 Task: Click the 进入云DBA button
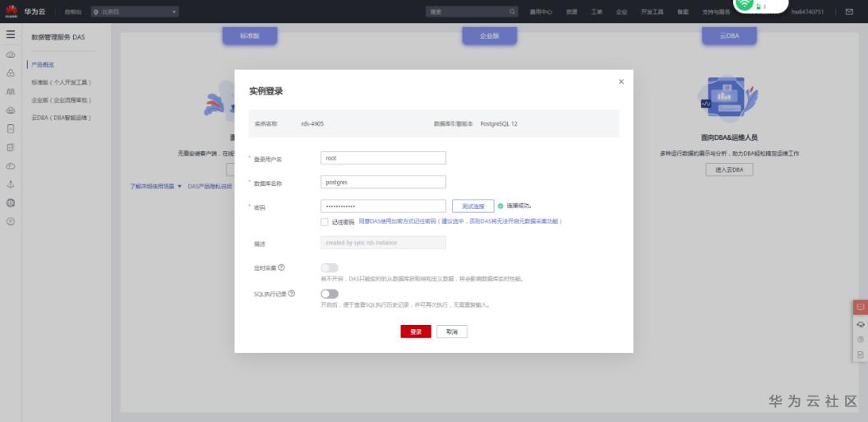coord(729,170)
